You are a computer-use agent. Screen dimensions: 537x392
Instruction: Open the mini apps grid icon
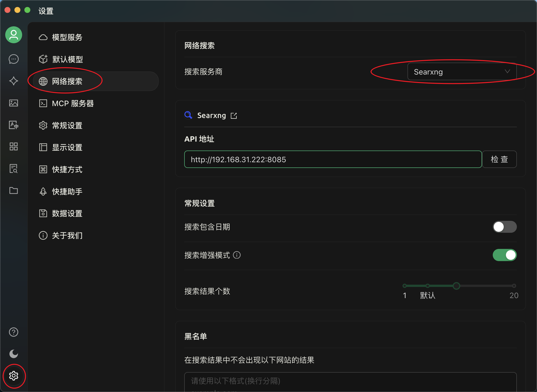[14, 147]
